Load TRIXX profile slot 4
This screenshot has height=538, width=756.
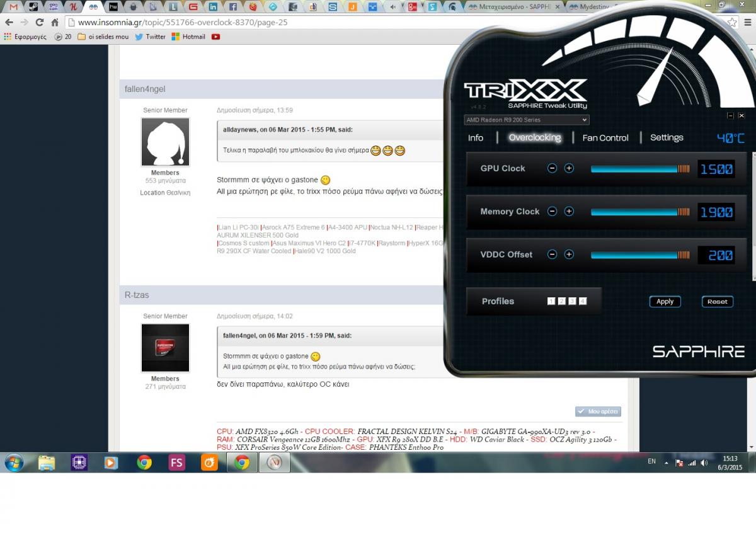coord(583,301)
